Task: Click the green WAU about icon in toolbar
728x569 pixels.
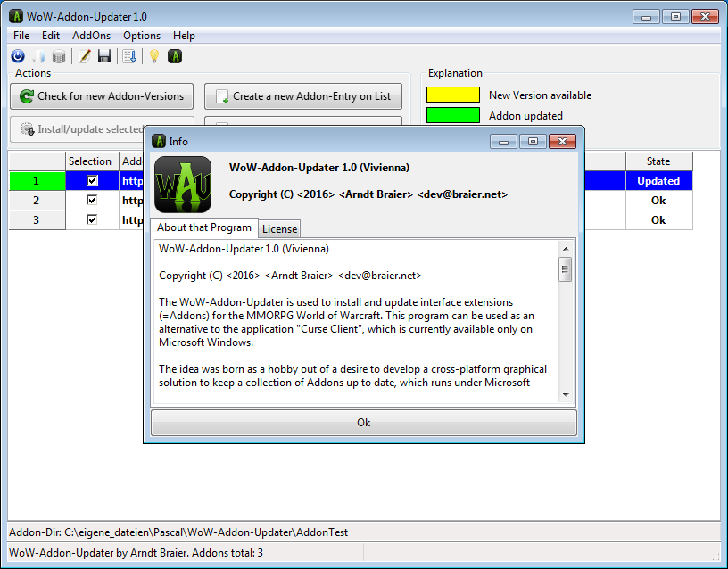Action: coord(175,56)
